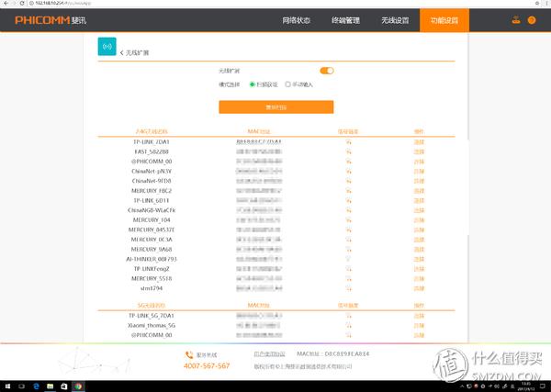Click signal strength icon for Xiaomi_thomas_5G
551x392 pixels.
pyautogui.click(x=348, y=326)
